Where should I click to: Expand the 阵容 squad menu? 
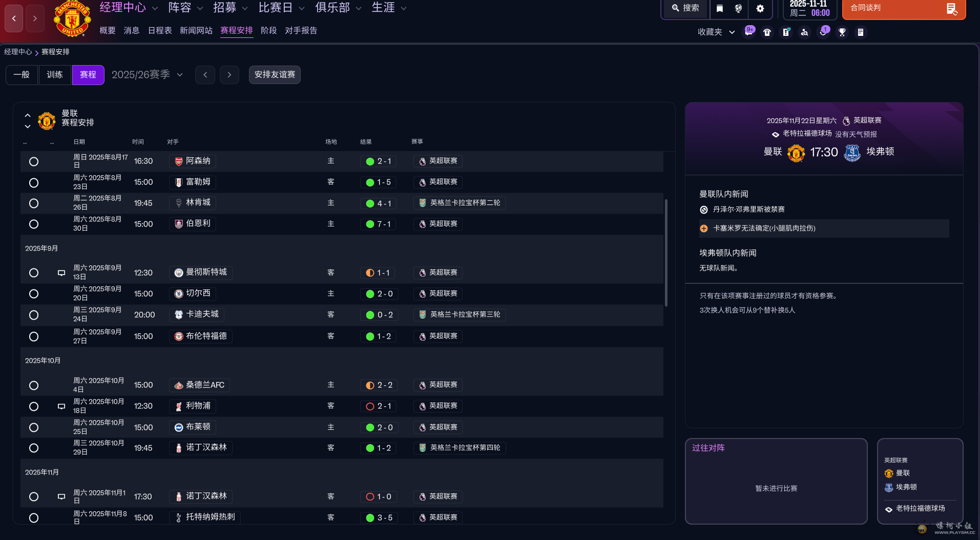[185, 8]
